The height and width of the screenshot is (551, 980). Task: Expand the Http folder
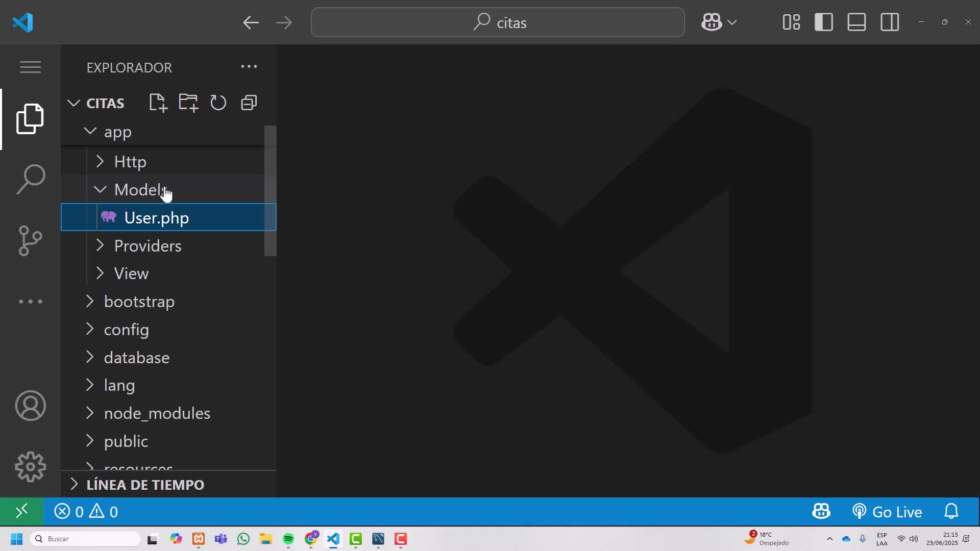(162, 162)
